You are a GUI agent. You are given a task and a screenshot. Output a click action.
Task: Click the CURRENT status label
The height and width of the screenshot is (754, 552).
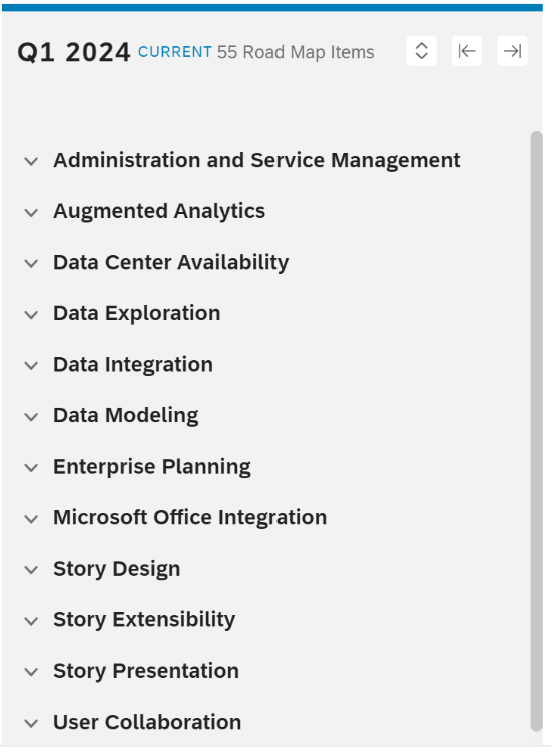[175, 52]
